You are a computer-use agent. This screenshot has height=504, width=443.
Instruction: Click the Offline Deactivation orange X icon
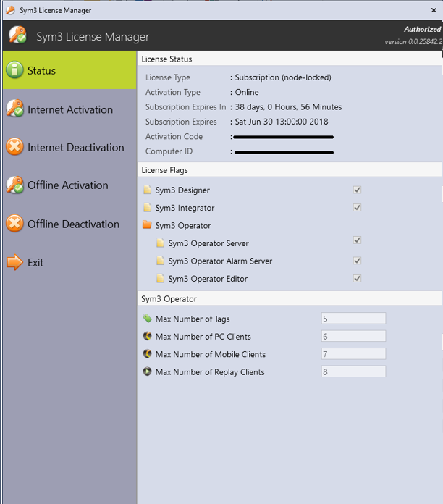(14, 223)
